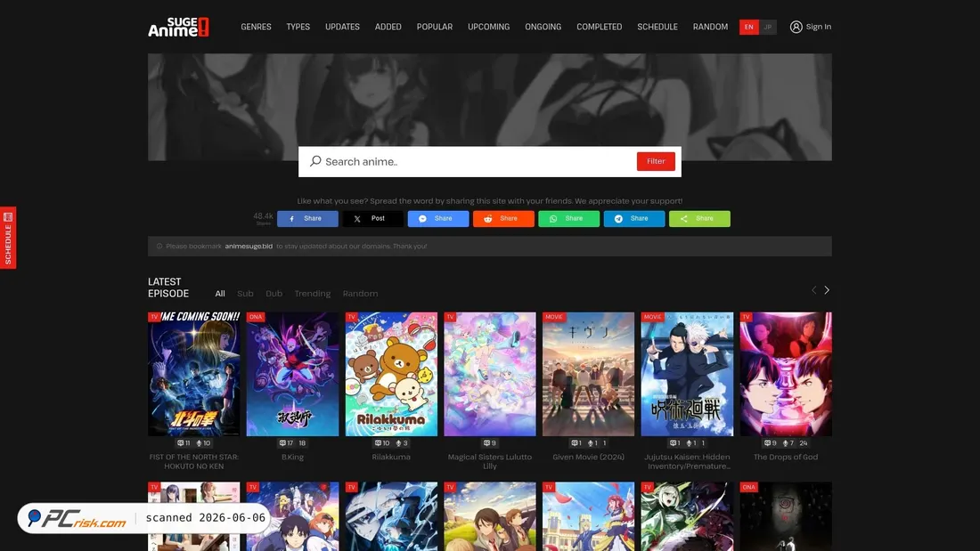This screenshot has height=551, width=980.
Task: Click the sub episode count under Magical Sisters
Action: (x=490, y=443)
